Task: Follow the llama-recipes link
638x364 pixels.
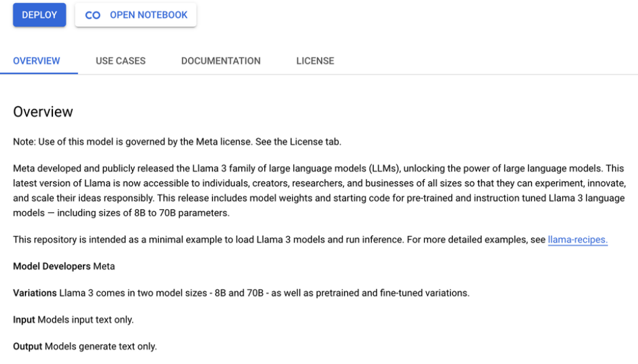Action: [578, 240]
